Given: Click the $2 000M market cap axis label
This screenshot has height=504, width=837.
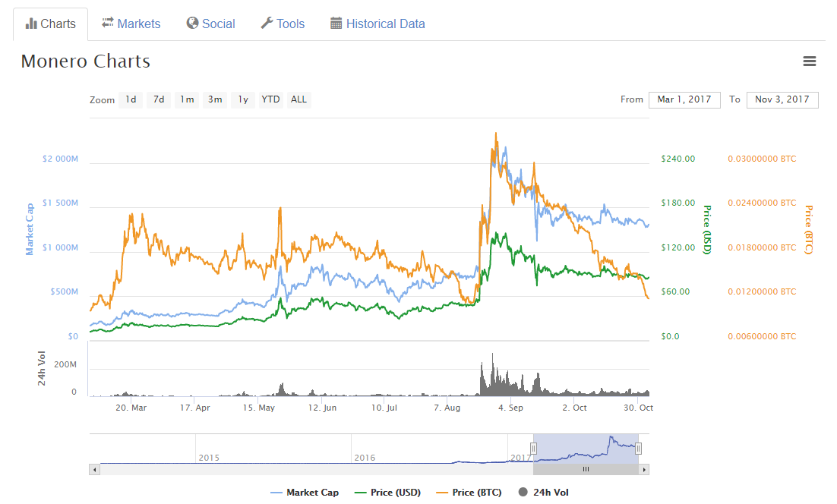Looking at the screenshot, I should 60,159.
